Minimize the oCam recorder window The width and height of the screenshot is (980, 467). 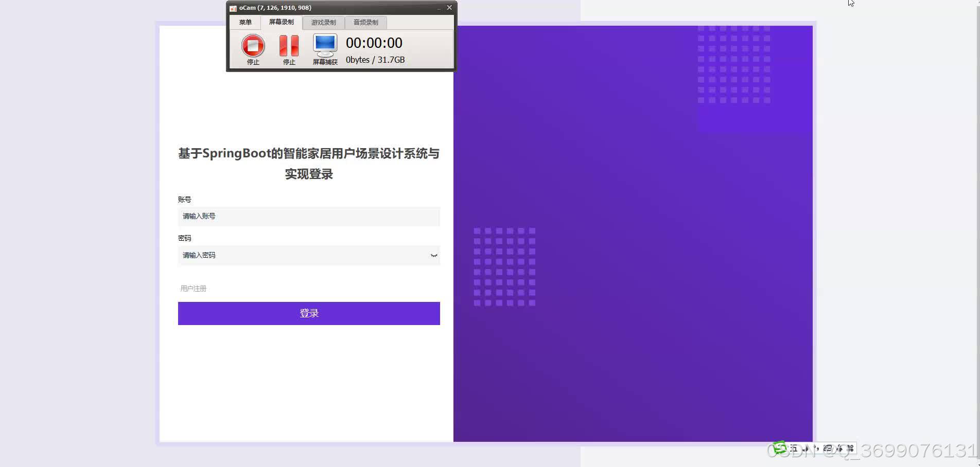(x=439, y=8)
